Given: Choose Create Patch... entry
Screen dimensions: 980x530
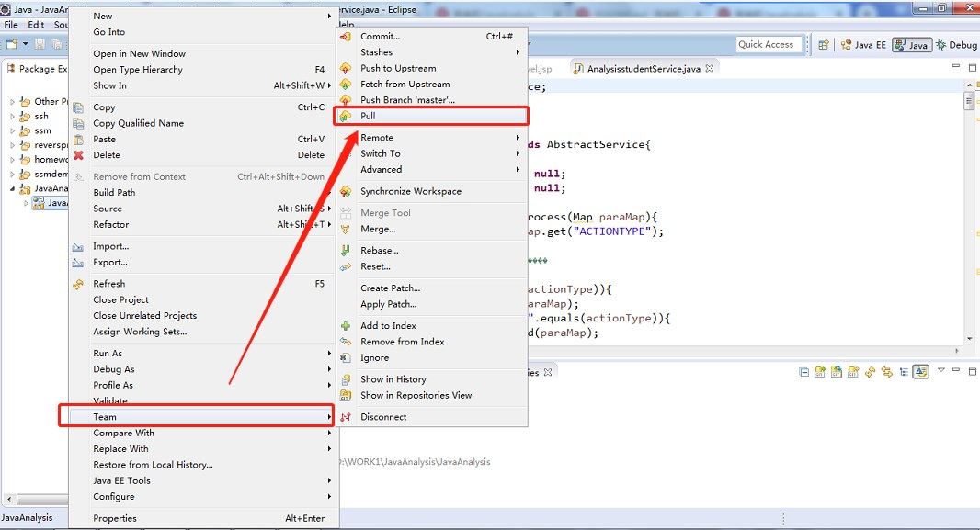Looking at the screenshot, I should point(432,288).
